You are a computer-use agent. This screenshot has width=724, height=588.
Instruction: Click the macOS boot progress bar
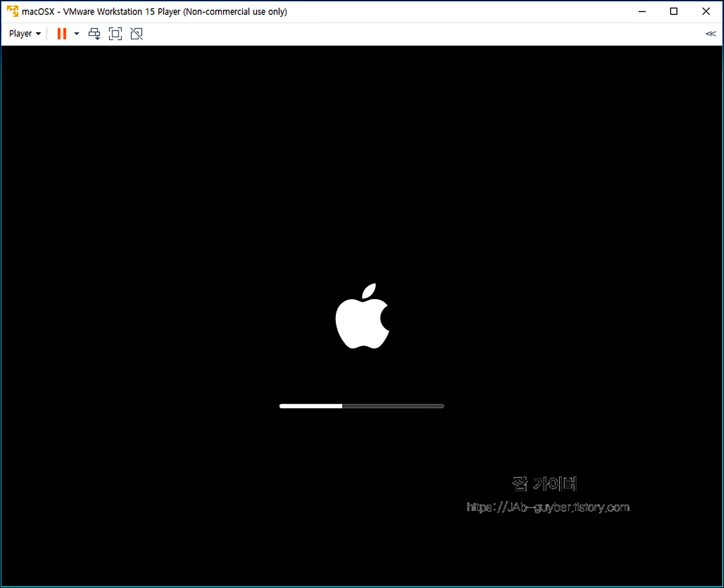point(362,406)
